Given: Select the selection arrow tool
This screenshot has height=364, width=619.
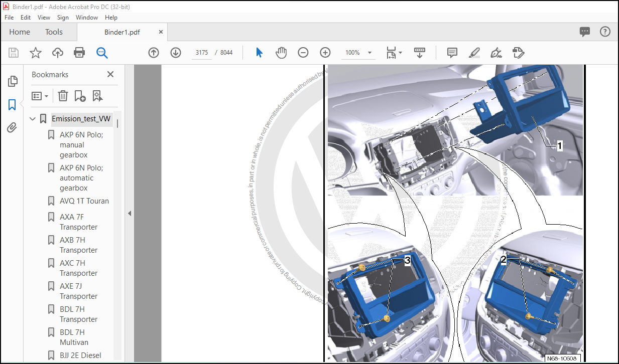Looking at the screenshot, I should [259, 53].
